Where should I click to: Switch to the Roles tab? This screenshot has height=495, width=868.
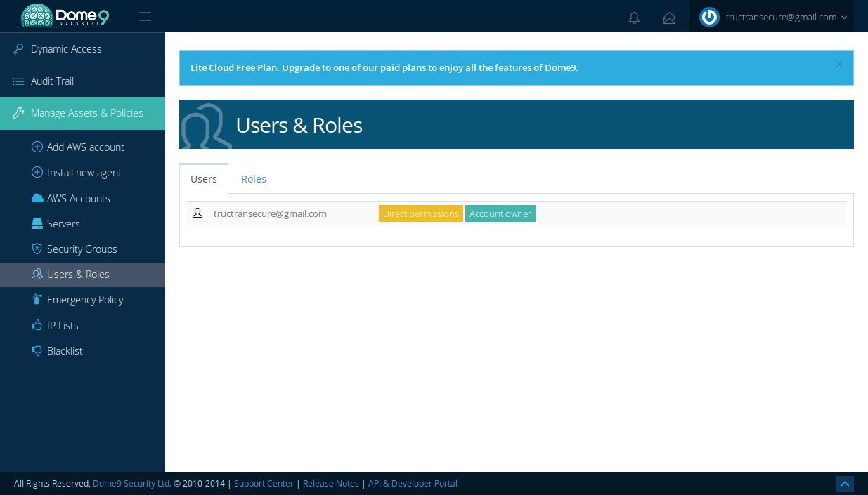253,179
